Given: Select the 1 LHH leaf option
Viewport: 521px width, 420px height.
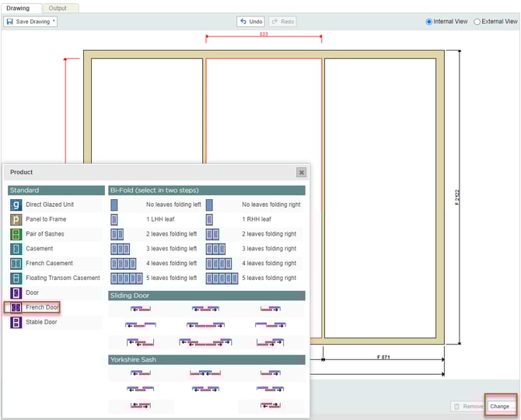Looking at the screenshot, I should (x=115, y=219).
